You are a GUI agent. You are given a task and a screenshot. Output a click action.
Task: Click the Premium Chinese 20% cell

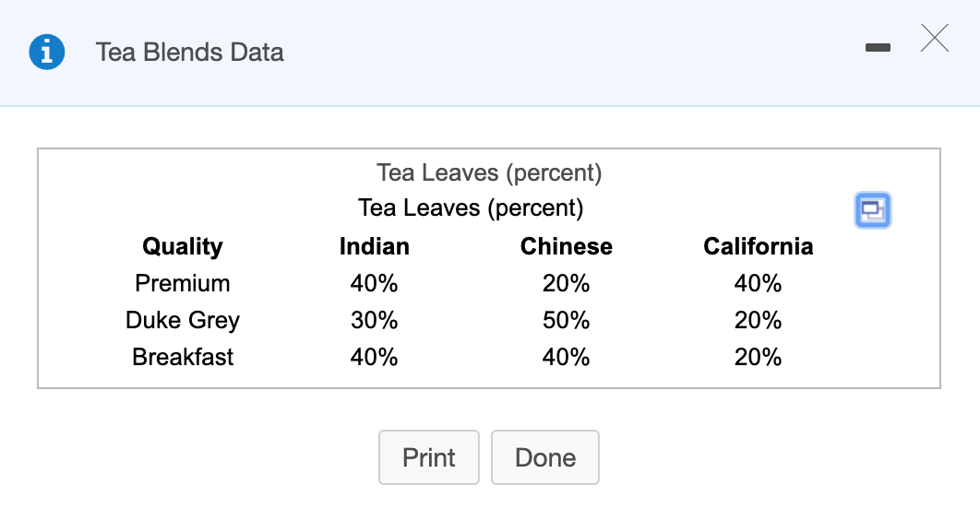click(x=567, y=283)
